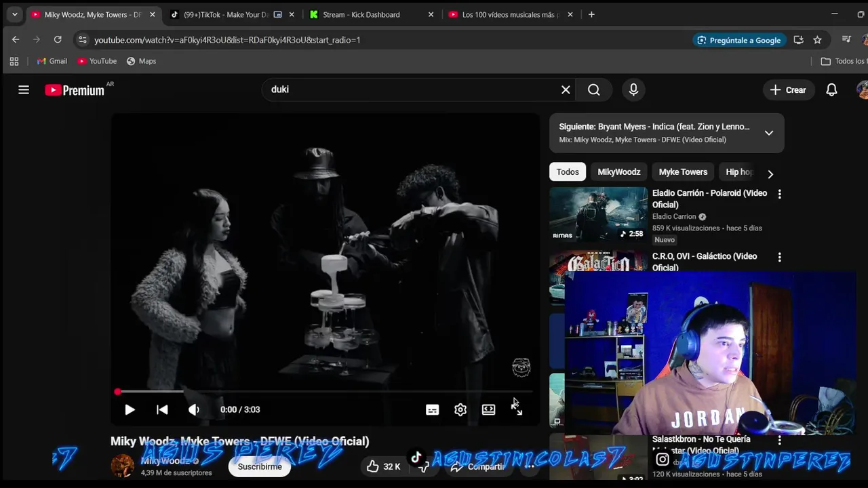Select the Todos filter chip
868x488 pixels.
click(568, 172)
